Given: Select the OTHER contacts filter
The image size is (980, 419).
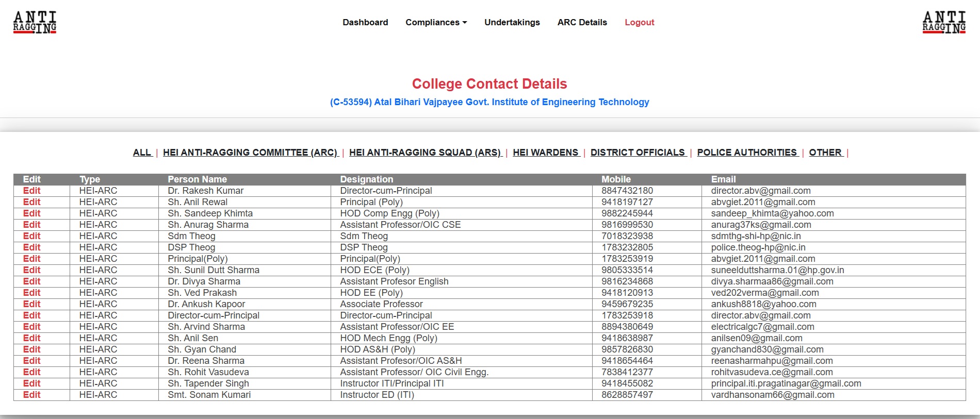Looking at the screenshot, I should point(825,153).
